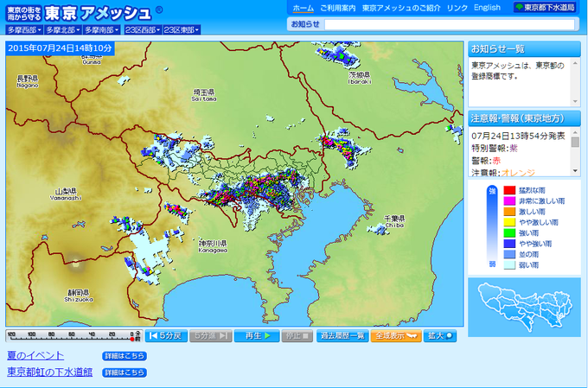Open the リンク menu item
This screenshot has height=388, width=588.
tap(457, 8)
